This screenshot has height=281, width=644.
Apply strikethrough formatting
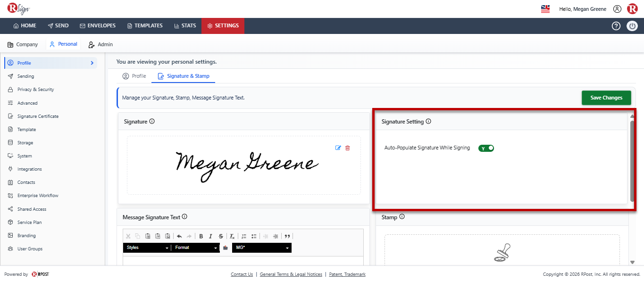pyautogui.click(x=221, y=236)
